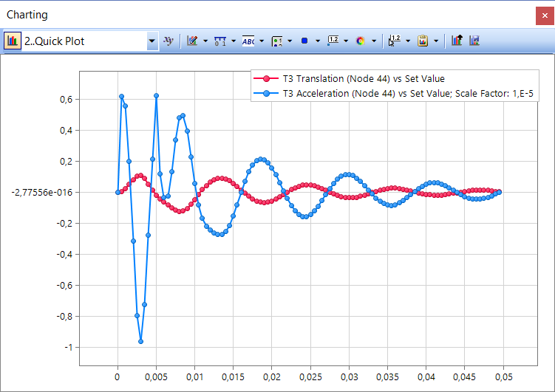Click the blue marker style icon
This screenshot has height=392, width=555.
304,41
